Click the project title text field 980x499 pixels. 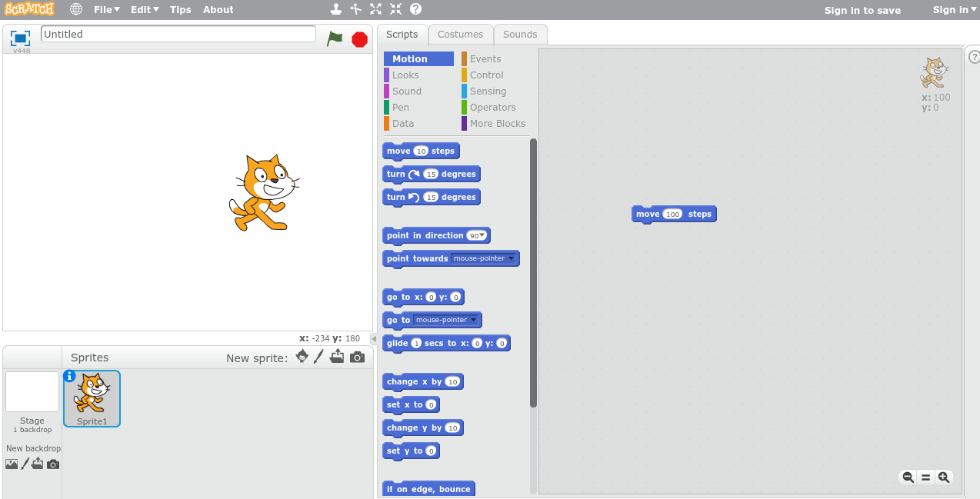178,35
